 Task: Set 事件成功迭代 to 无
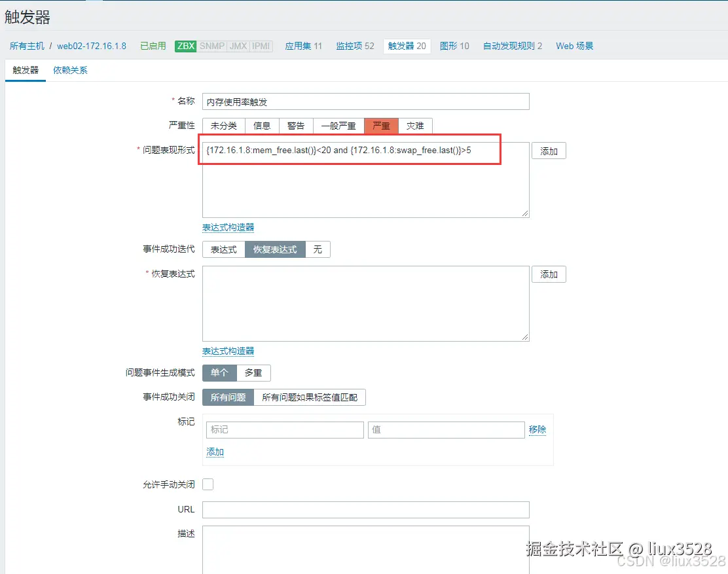318,249
